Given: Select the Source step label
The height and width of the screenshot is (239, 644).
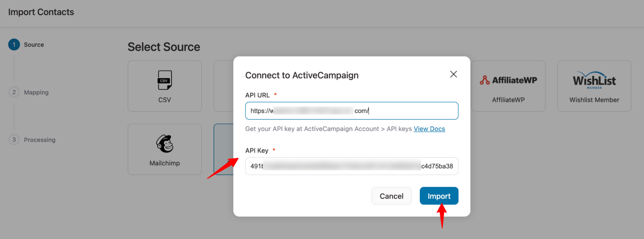Looking at the screenshot, I should coord(34,45).
